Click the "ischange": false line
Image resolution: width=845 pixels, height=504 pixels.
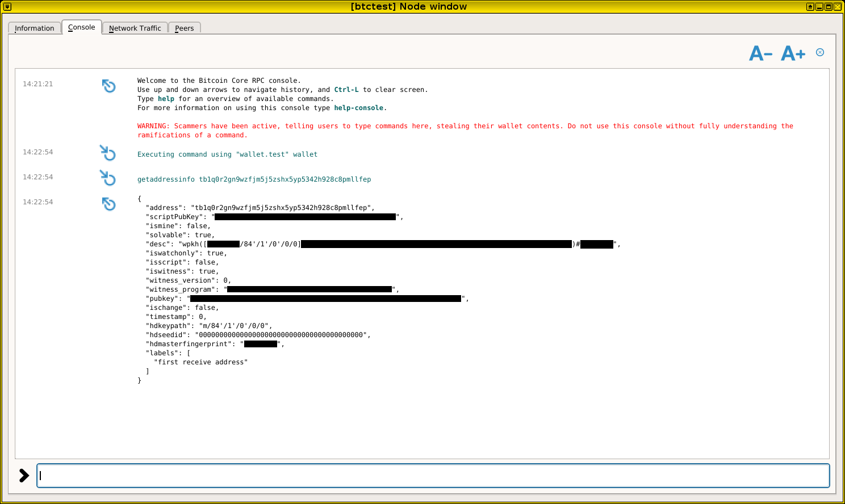[x=182, y=308]
